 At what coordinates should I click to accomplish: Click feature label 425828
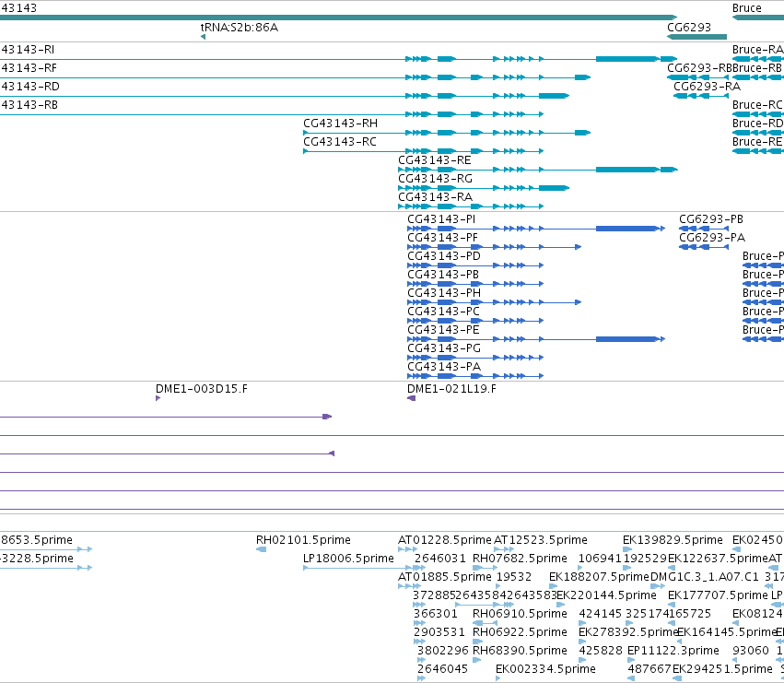(600, 651)
